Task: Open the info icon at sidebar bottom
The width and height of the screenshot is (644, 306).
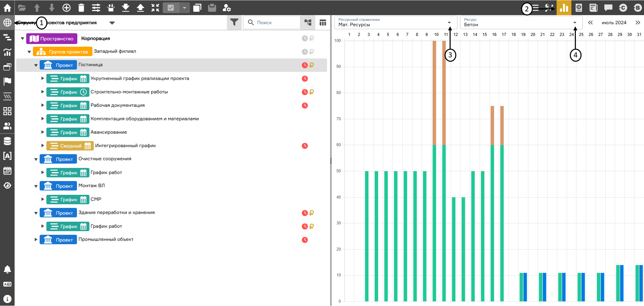Action: coord(7,299)
